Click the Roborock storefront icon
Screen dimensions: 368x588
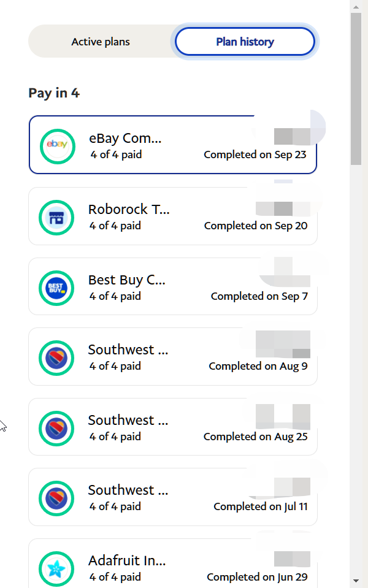[57, 216]
